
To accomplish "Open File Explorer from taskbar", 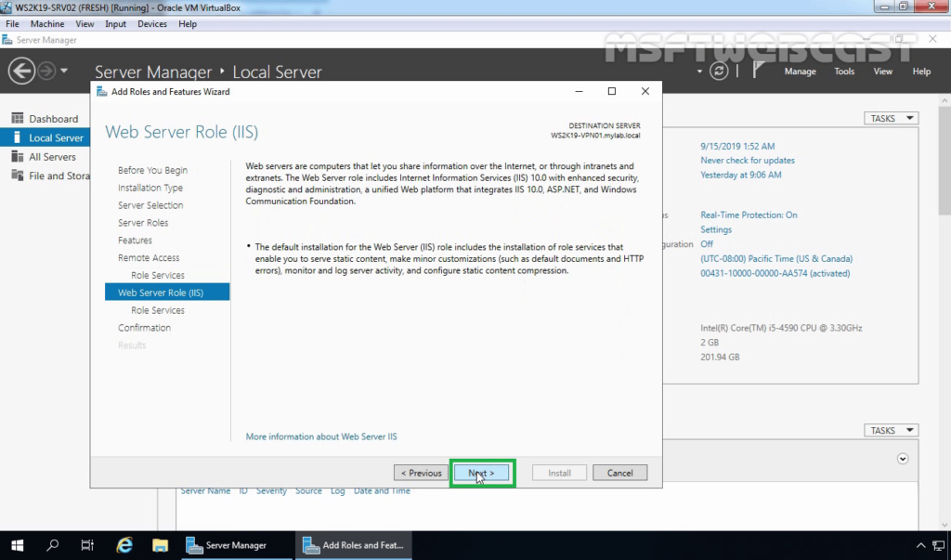I will point(160,545).
